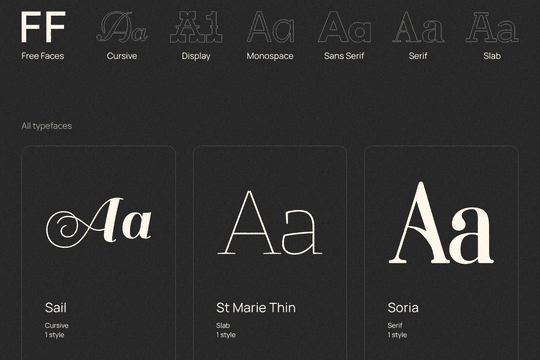Open the Sail typeface title
The image size is (540, 360).
coord(56,308)
